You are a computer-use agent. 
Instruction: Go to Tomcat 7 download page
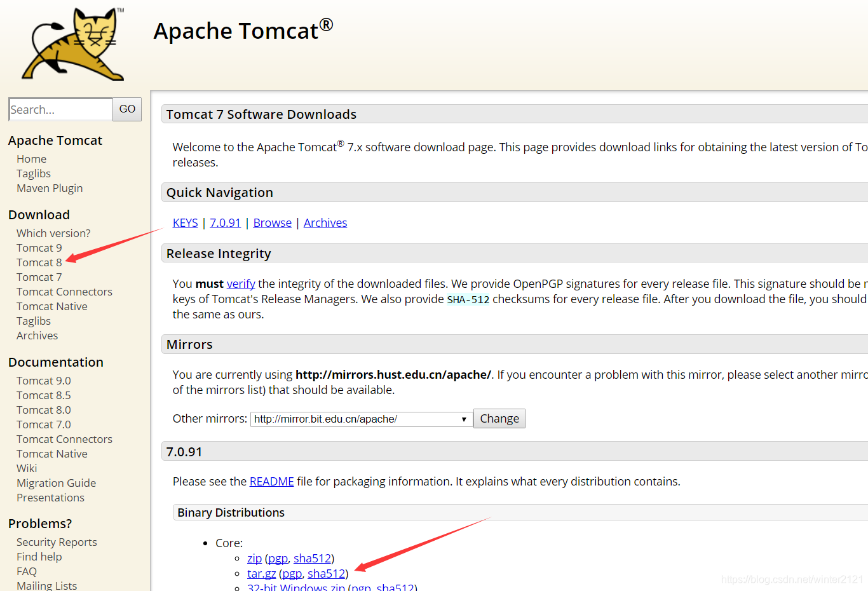pyautogui.click(x=39, y=277)
